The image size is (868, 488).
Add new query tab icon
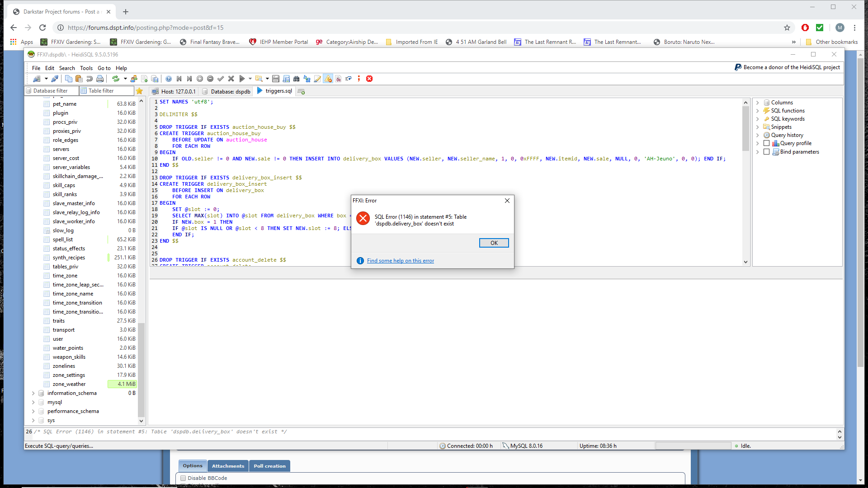coord(302,92)
